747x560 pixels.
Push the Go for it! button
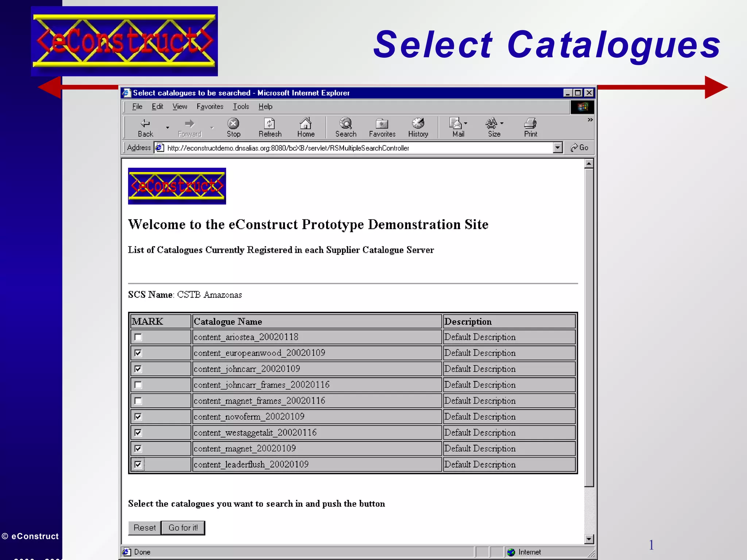pyautogui.click(x=183, y=528)
